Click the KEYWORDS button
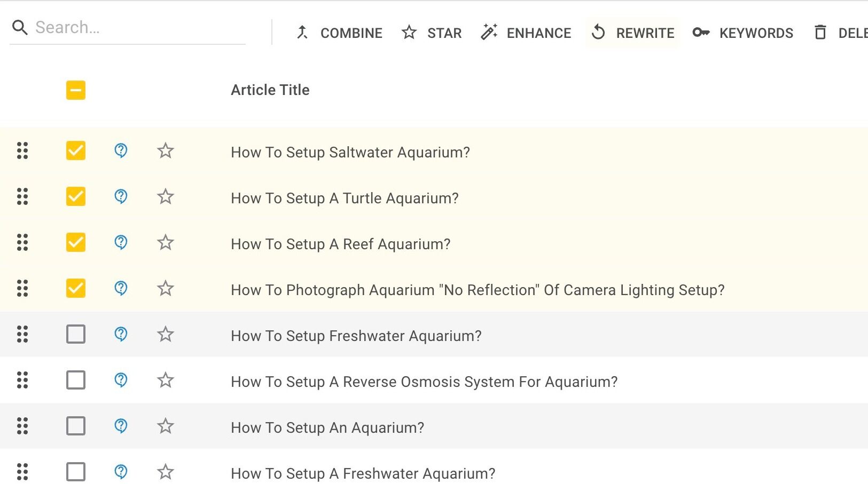The image size is (868, 484). [743, 33]
